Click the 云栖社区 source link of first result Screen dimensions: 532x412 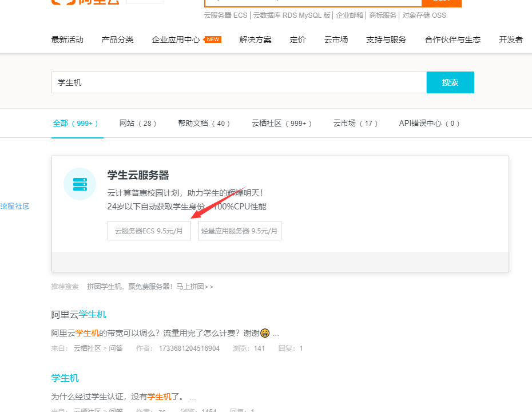pyautogui.click(x=87, y=348)
